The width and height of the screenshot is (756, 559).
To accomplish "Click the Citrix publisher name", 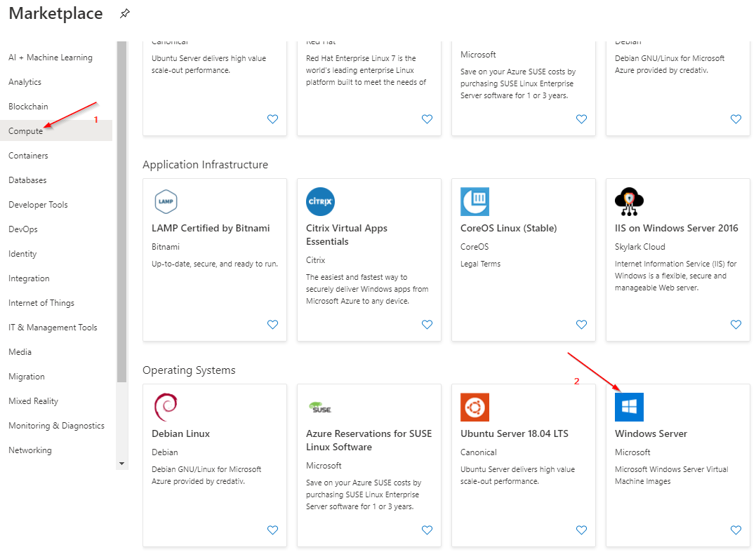I will click(x=315, y=260).
